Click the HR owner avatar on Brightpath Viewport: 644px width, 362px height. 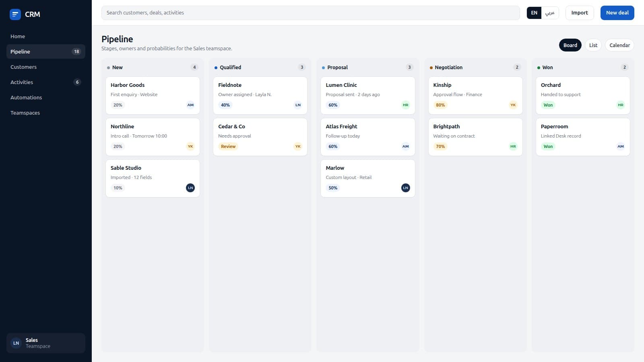[x=513, y=146]
